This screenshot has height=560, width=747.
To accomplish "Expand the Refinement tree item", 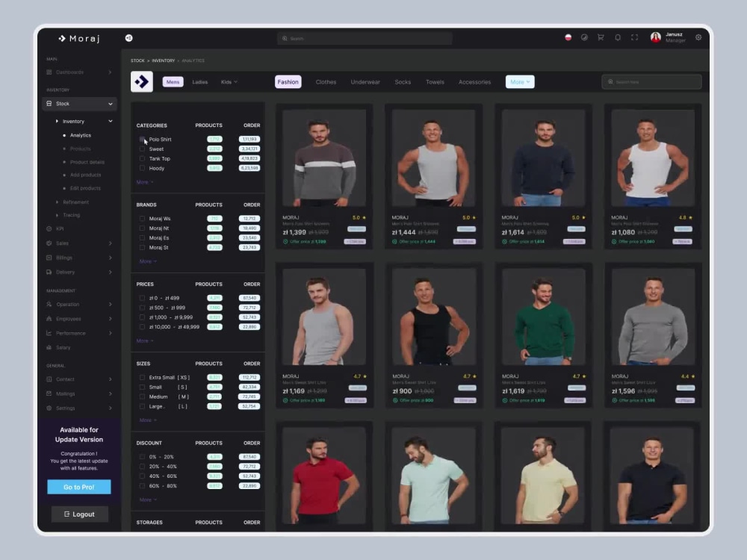I will [58, 202].
